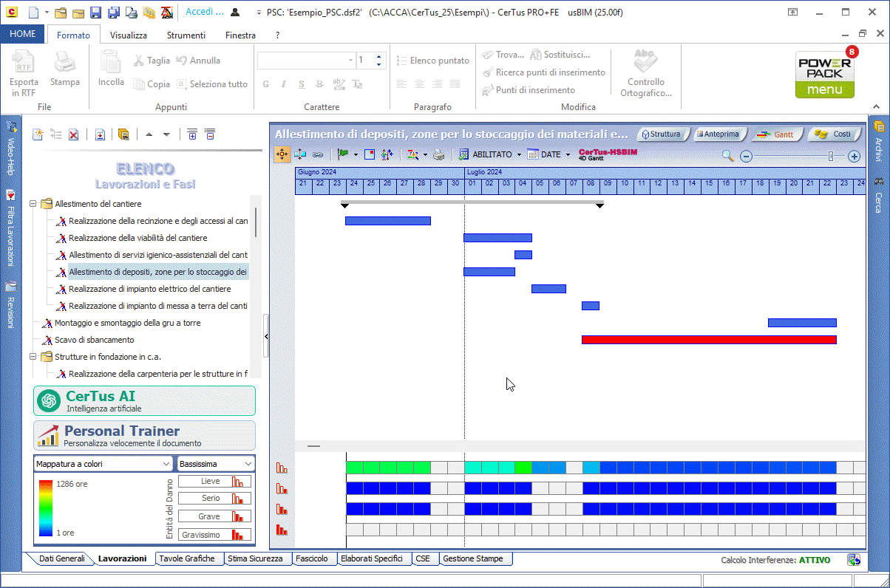Toggle the Lieve damage level button
Image resolution: width=890 pixels, height=588 pixels.
tap(215, 482)
